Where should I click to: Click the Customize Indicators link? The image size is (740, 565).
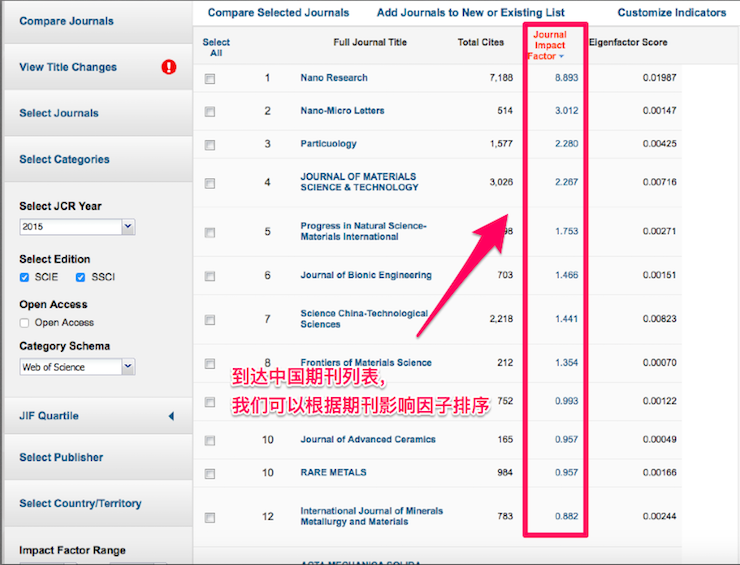tap(671, 13)
